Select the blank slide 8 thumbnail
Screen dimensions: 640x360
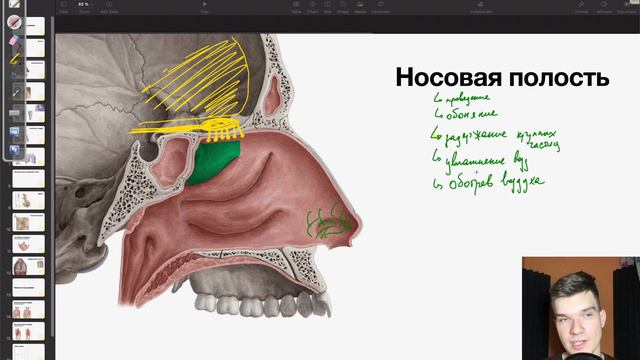coord(28,179)
